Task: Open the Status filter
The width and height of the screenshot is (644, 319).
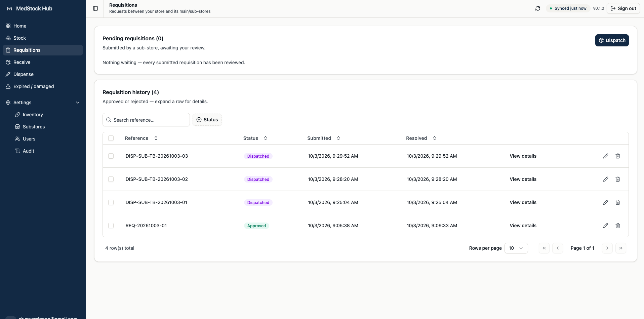Action: (x=207, y=120)
